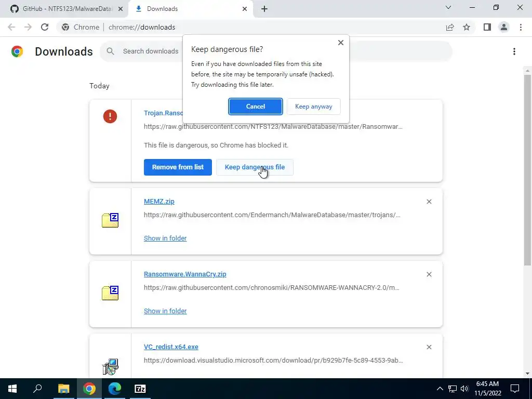Image resolution: width=532 pixels, height=399 pixels.
Task: Select the Downloads tab
Action: click(190, 9)
